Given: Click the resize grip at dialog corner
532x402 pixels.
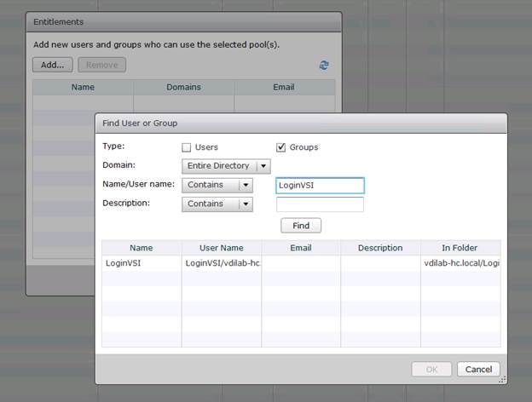Looking at the screenshot, I should coord(502,380).
